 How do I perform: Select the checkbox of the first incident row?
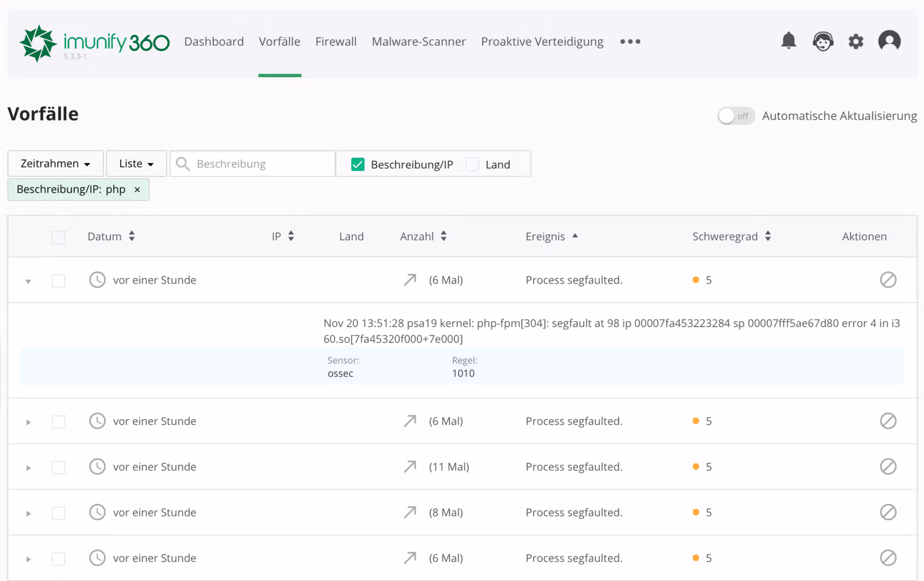pyautogui.click(x=58, y=280)
